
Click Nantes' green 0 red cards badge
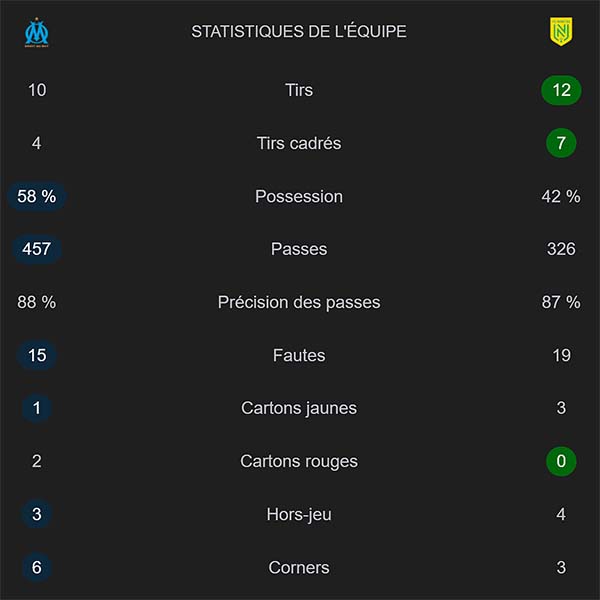(561, 461)
